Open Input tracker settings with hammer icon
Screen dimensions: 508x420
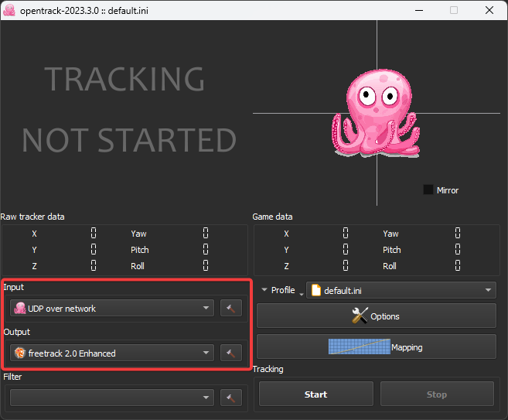pos(230,309)
